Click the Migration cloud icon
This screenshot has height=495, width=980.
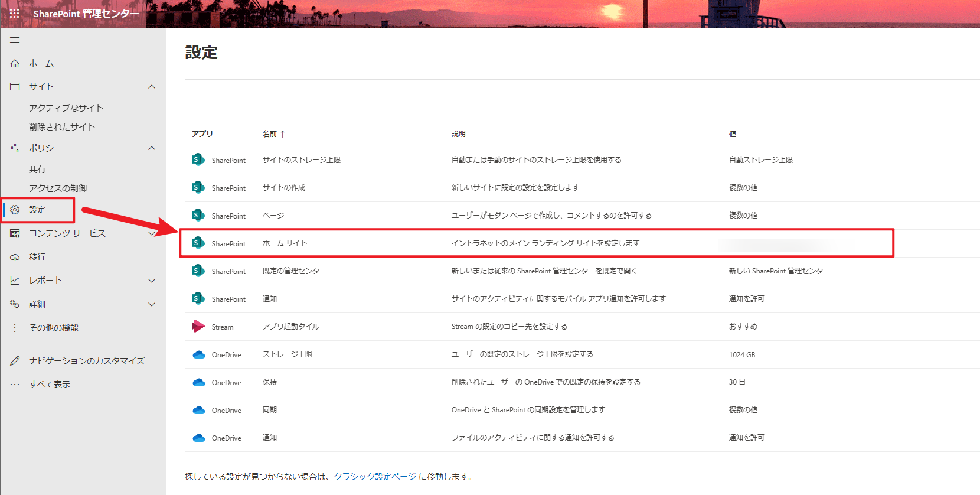point(15,257)
